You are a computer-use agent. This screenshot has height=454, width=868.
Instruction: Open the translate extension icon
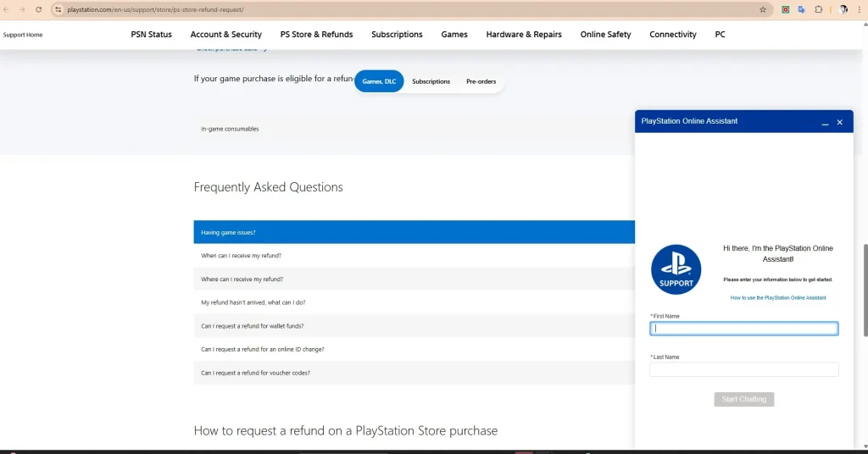(802, 9)
